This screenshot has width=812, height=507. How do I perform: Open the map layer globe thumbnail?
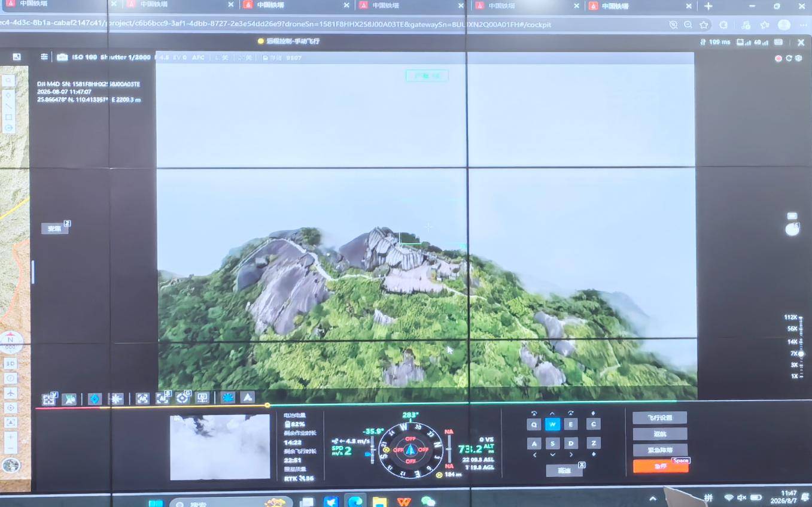click(10, 465)
